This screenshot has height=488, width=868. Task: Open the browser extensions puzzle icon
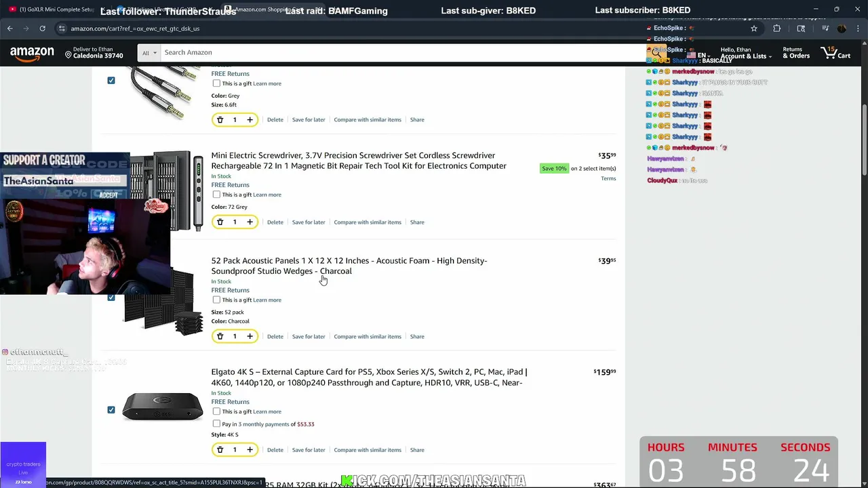point(776,28)
